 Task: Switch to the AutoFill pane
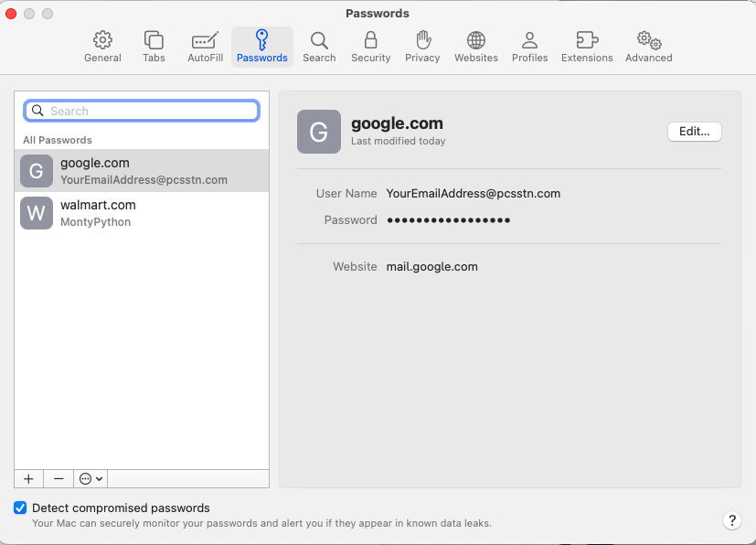pos(205,47)
